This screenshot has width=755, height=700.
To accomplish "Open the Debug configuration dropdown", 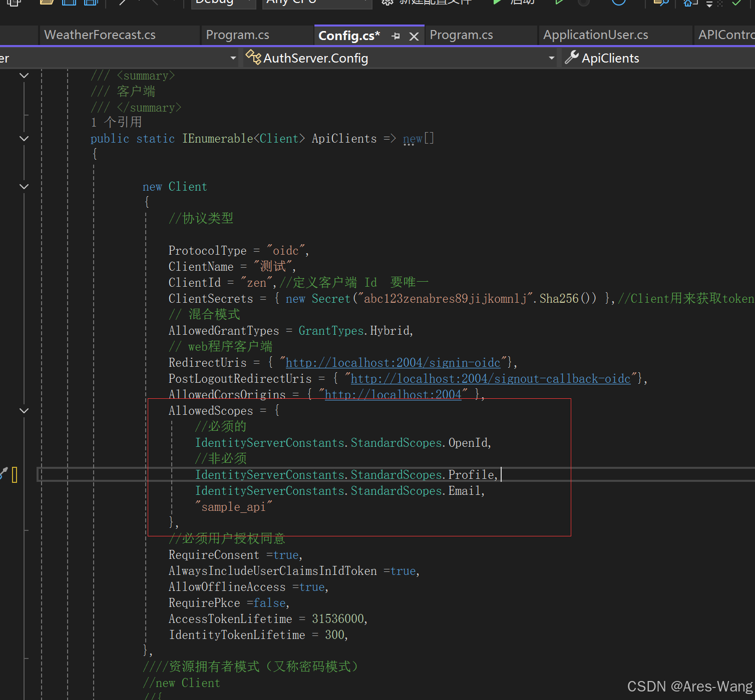I will pos(224,3).
